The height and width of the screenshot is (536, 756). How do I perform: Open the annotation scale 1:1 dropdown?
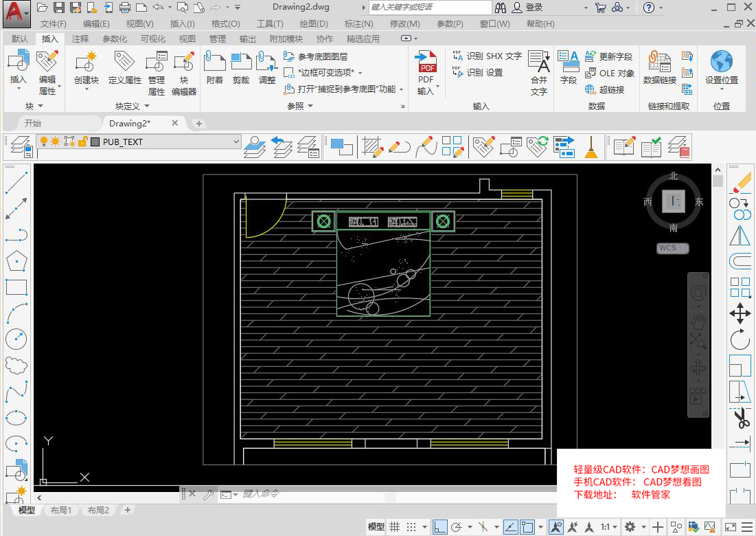click(609, 527)
